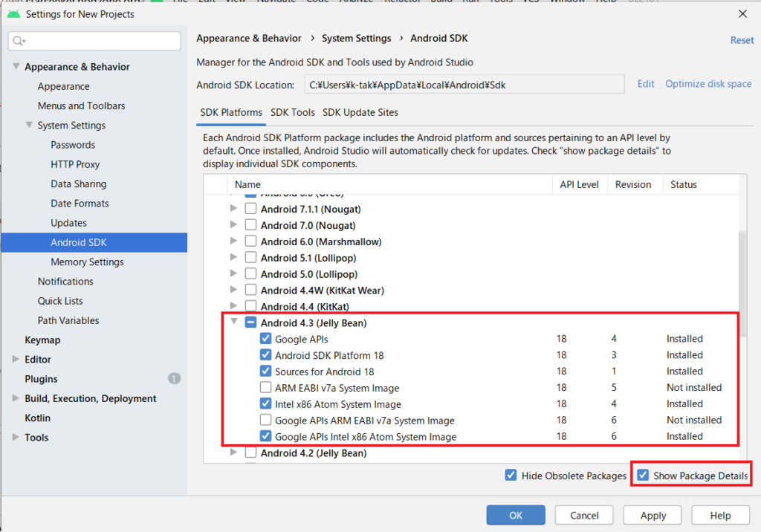Collapse the Android 4.3 (Jelly Bean) group
This screenshot has width=761, height=532.
pyautogui.click(x=234, y=322)
